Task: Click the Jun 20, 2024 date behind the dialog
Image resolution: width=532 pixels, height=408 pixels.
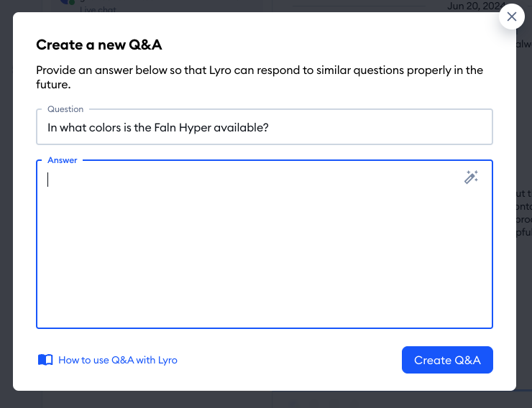Action: click(475, 6)
